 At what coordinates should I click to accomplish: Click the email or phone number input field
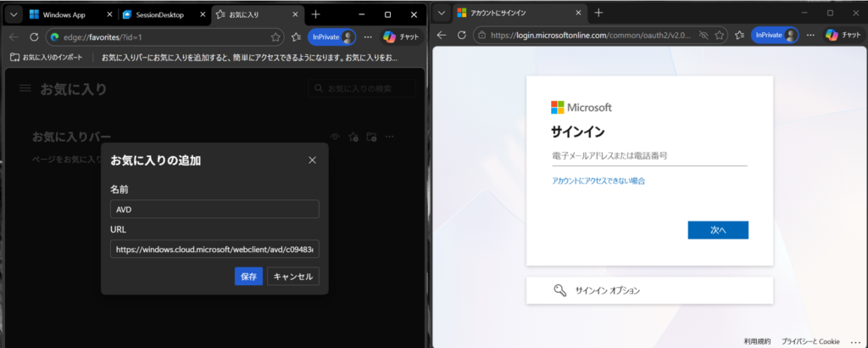pyautogui.click(x=648, y=156)
